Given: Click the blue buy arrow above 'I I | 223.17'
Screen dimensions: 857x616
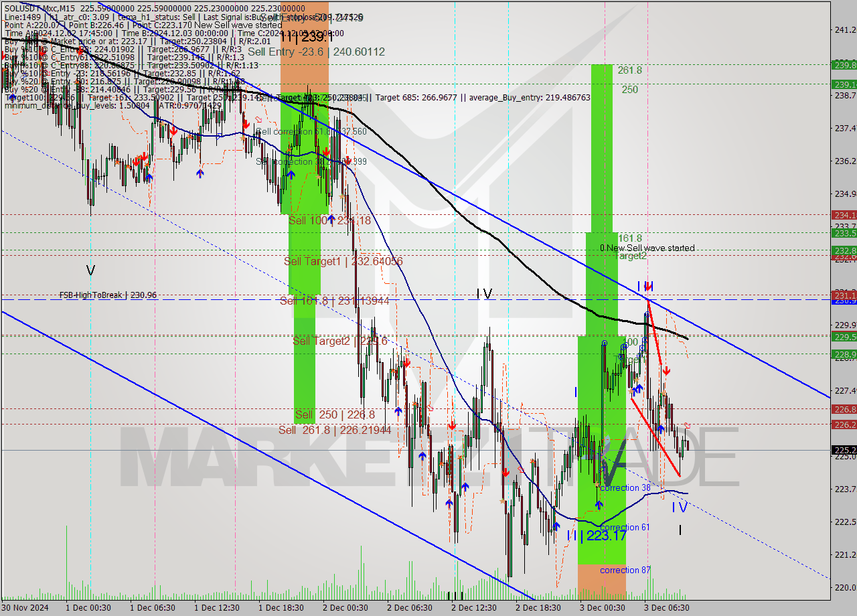Looking at the screenshot, I should [x=599, y=506].
